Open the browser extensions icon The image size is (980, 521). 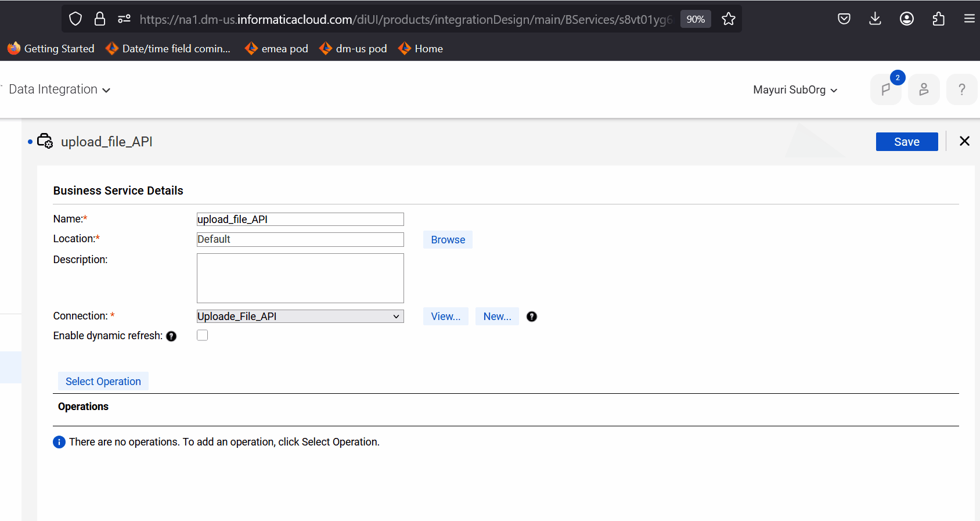pyautogui.click(x=938, y=19)
